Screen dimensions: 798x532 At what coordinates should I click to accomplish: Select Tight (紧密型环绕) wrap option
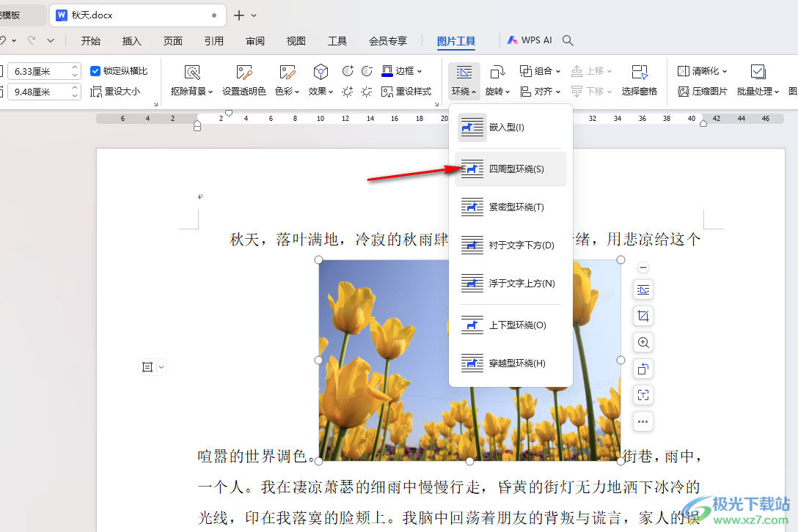[x=510, y=207]
